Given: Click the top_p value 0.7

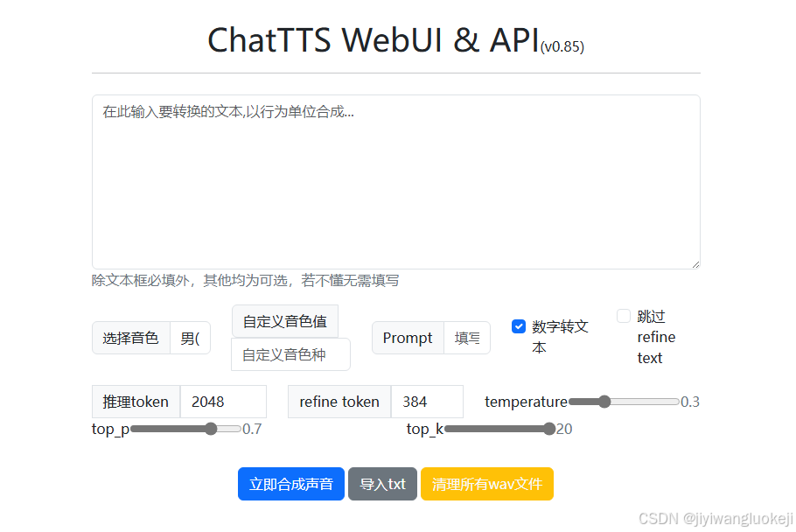Looking at the screenshot, I should coord(252,429).
